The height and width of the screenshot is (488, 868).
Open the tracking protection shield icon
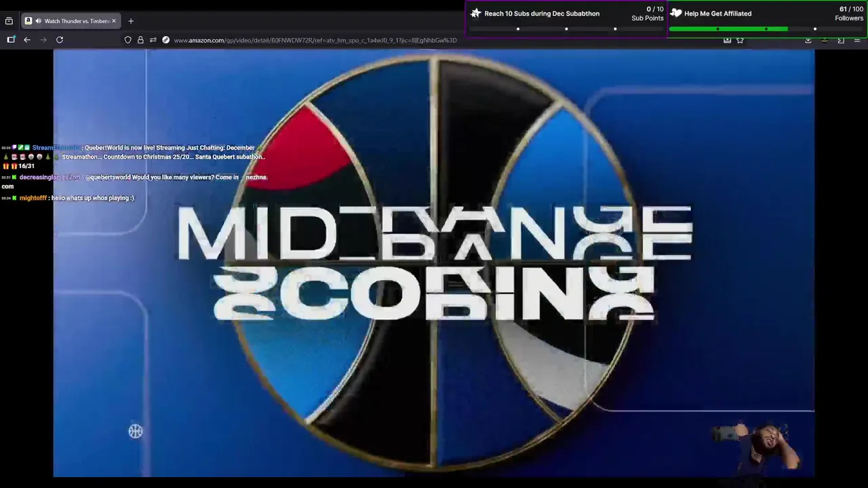pyautogui.click(x=127, y=40)
